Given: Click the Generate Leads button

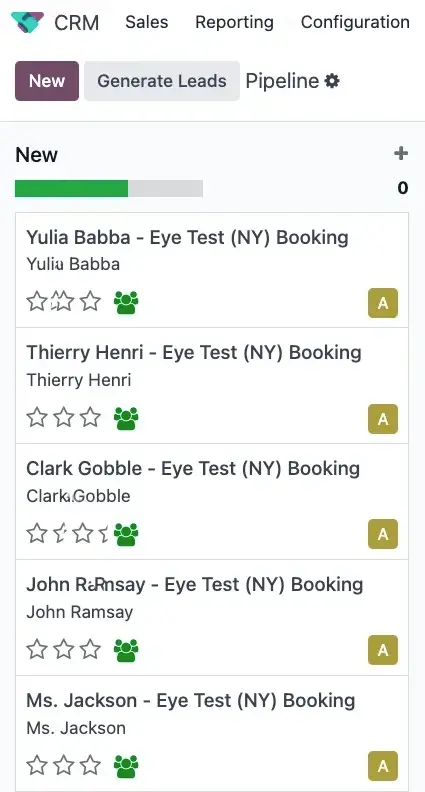Looking at the screenshot, I should coord(162,81).
